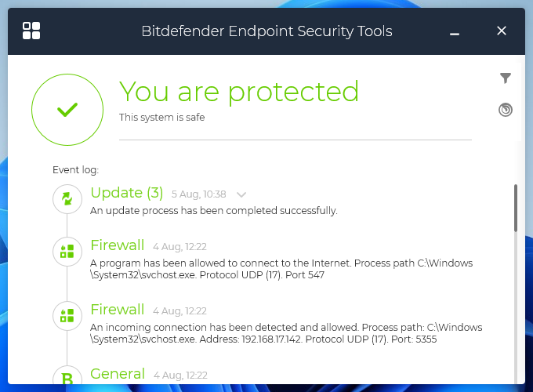Open the modules grid menu icon
This screenshot has height=392, width=533.
[x=32, y=31]
